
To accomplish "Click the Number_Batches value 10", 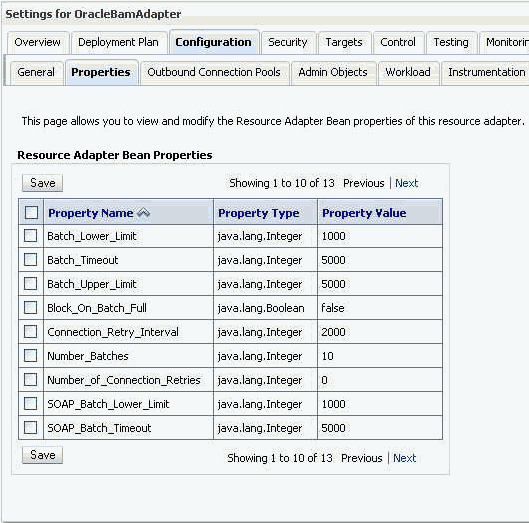I will click(x=327, y=356).
